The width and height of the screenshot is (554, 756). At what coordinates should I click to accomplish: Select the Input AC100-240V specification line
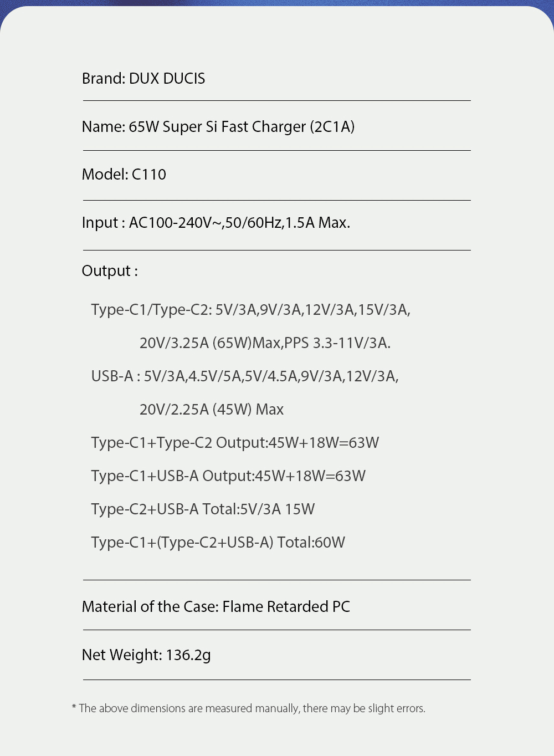pos(216,223)
